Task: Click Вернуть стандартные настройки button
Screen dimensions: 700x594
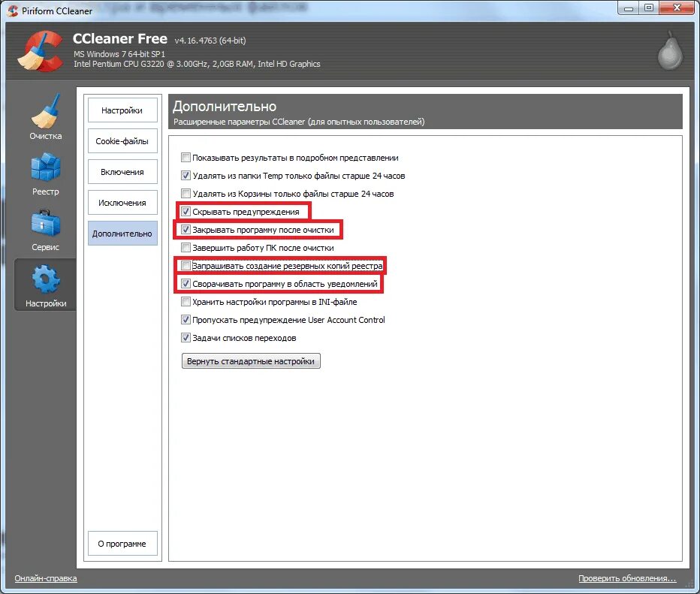Action: [x=251, y=361]
